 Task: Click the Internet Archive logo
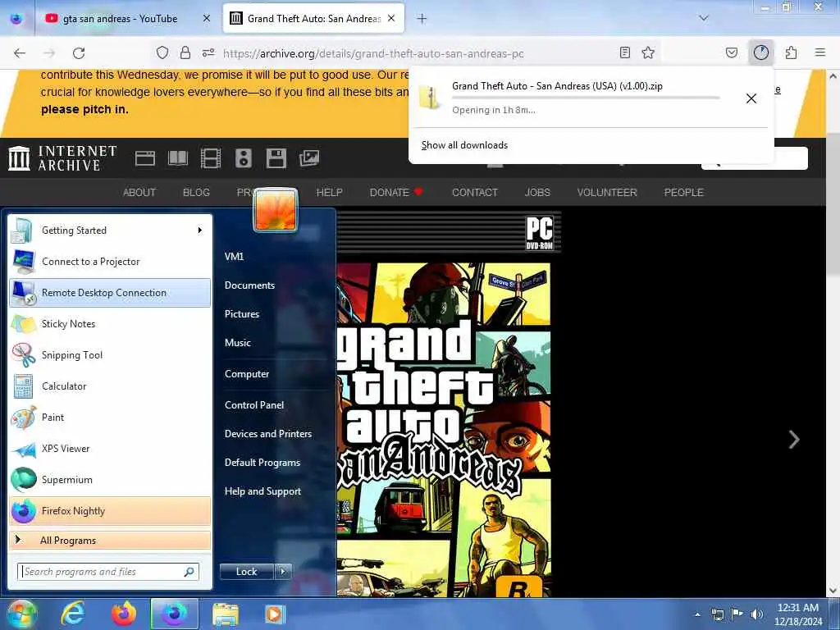point(62,158)
